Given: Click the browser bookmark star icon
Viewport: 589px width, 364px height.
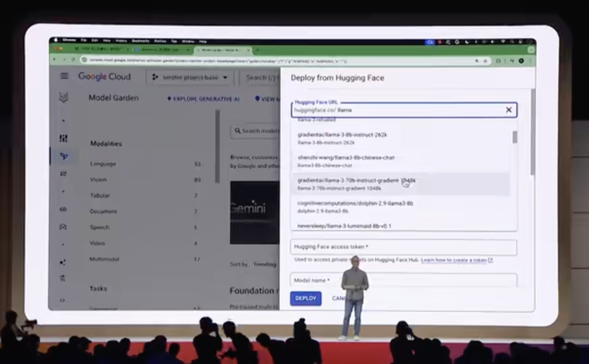Looking at the screenshot, I should (485, 61).
